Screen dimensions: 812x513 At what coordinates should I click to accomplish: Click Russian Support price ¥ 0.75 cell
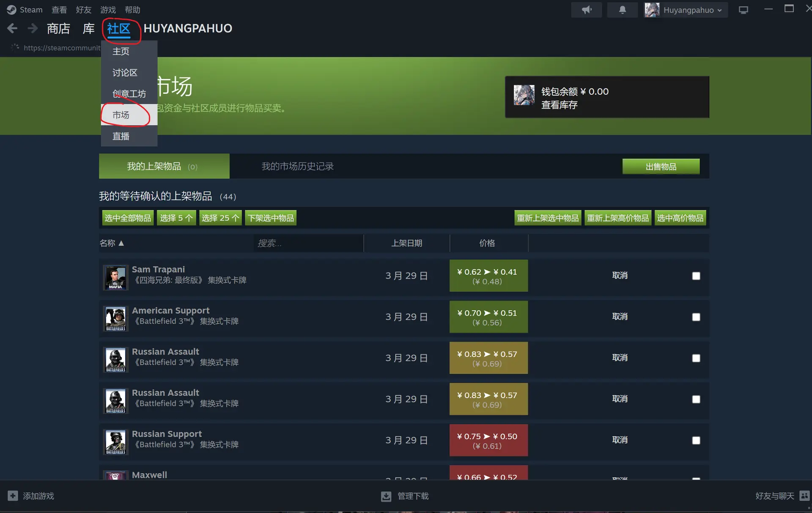click(x=488, y=440)
